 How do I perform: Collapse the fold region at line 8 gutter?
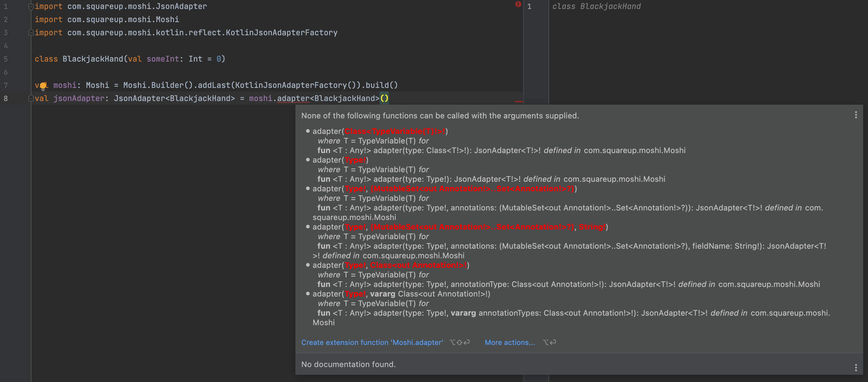tap(31, 98)
